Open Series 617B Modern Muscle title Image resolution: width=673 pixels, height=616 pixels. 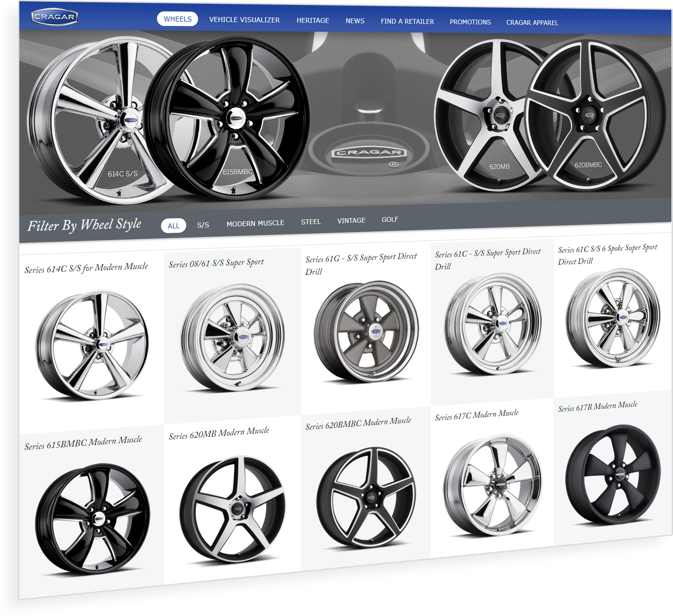(x=598, y=407)
